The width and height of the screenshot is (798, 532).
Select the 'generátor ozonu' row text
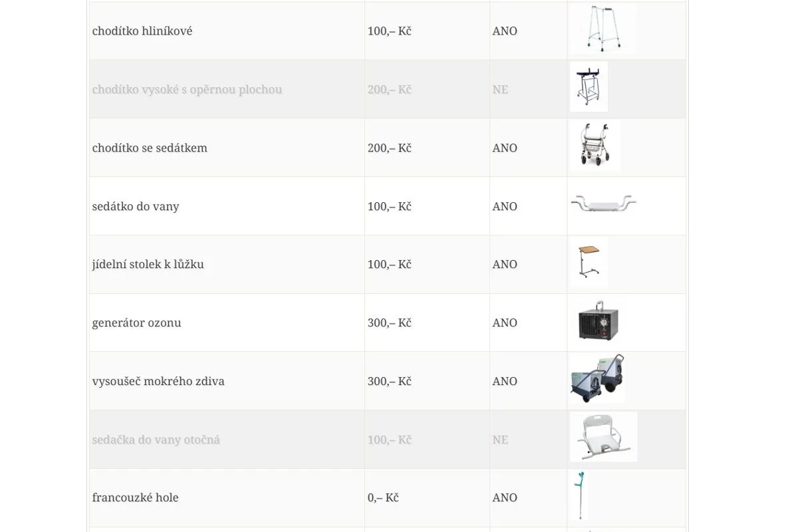click(x=136, y=323)
